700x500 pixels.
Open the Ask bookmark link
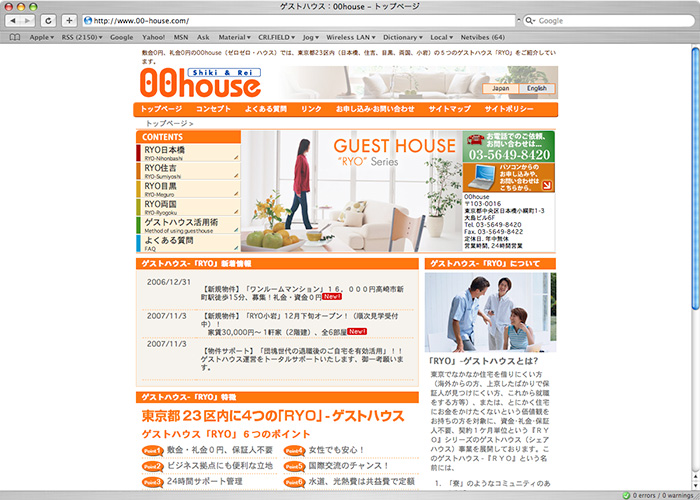point(203,38)
